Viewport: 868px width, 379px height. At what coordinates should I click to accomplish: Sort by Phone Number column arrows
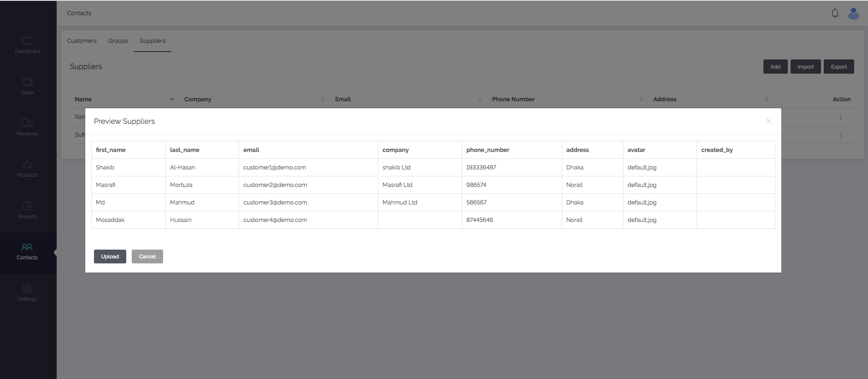pos(641,99)
